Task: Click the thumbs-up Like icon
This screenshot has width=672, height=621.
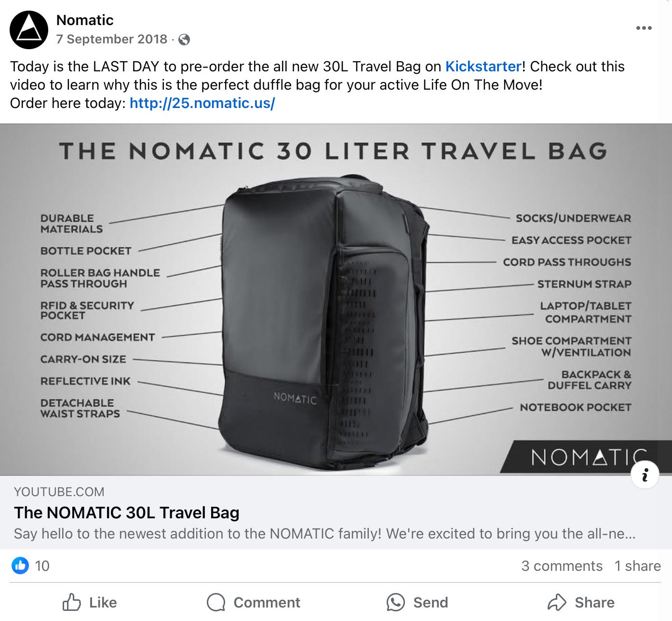Action: 72,602
